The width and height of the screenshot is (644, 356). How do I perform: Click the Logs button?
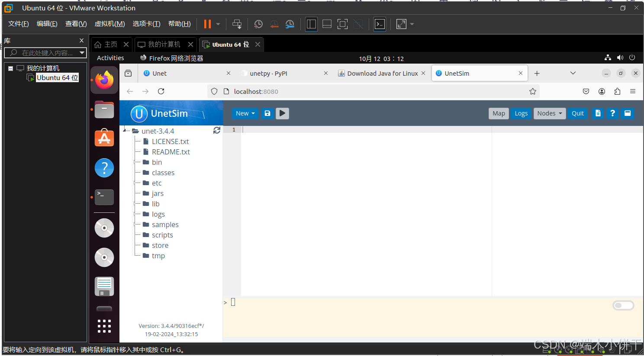tap(521, 113)
